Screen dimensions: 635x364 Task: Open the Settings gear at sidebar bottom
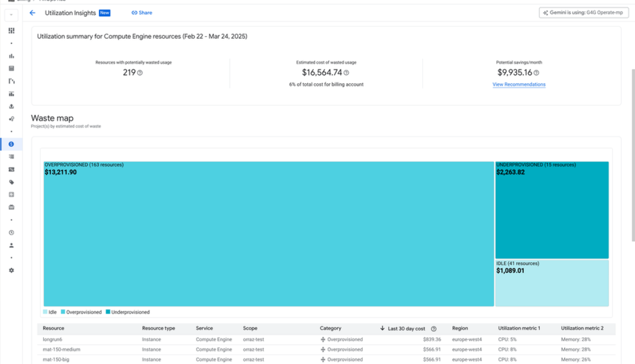tap(11, 270)
